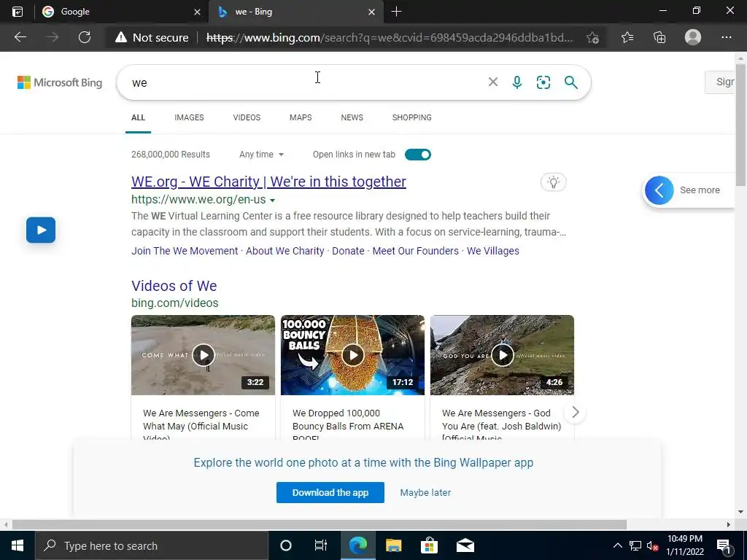Close the we - Bing tab
The image size is (747, 560).
(371, 12)
